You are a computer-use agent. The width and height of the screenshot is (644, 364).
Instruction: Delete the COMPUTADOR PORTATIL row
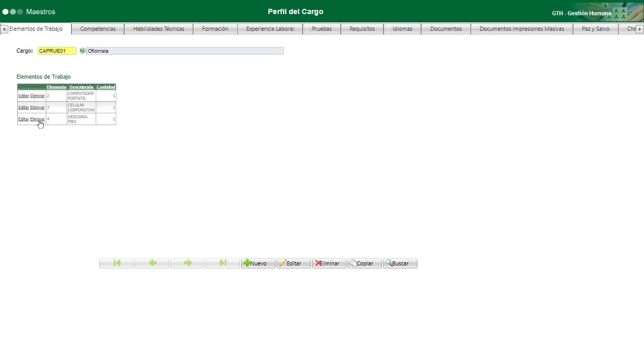click(38, 96)
